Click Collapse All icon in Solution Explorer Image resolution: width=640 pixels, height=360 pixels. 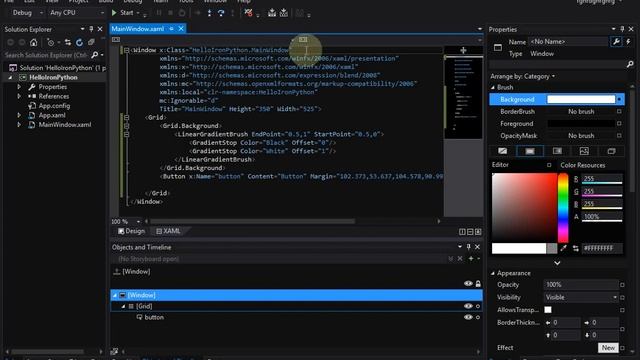tap(91, 42)
